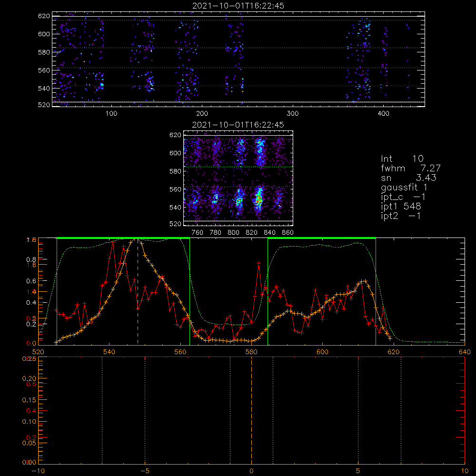476x476 pixels.
Task: Click x-axis label 780 on middle image
Action: [216, 233]
